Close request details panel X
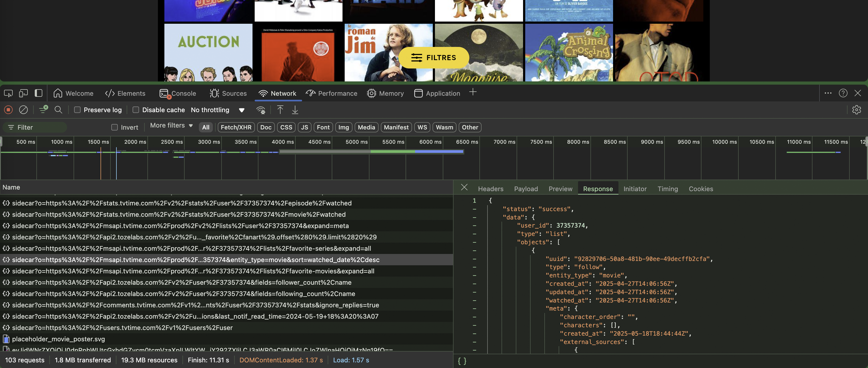Viewport: 868px width, 368px height. point(464,187)
